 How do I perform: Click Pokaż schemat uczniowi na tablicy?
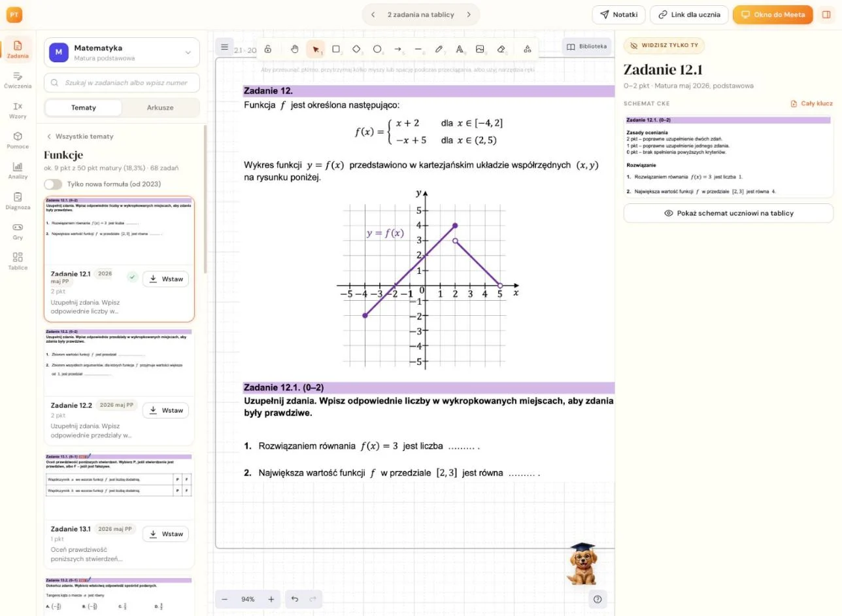click(728, 213)
